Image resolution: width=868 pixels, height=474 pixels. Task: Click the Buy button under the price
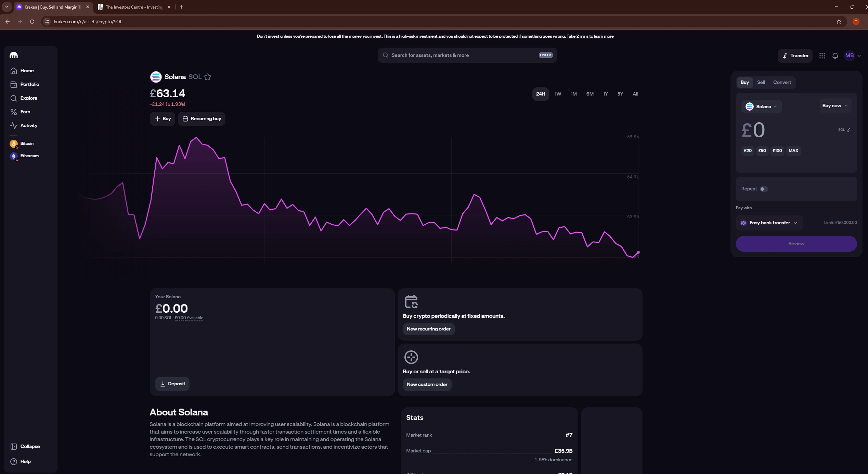[163, 119]
